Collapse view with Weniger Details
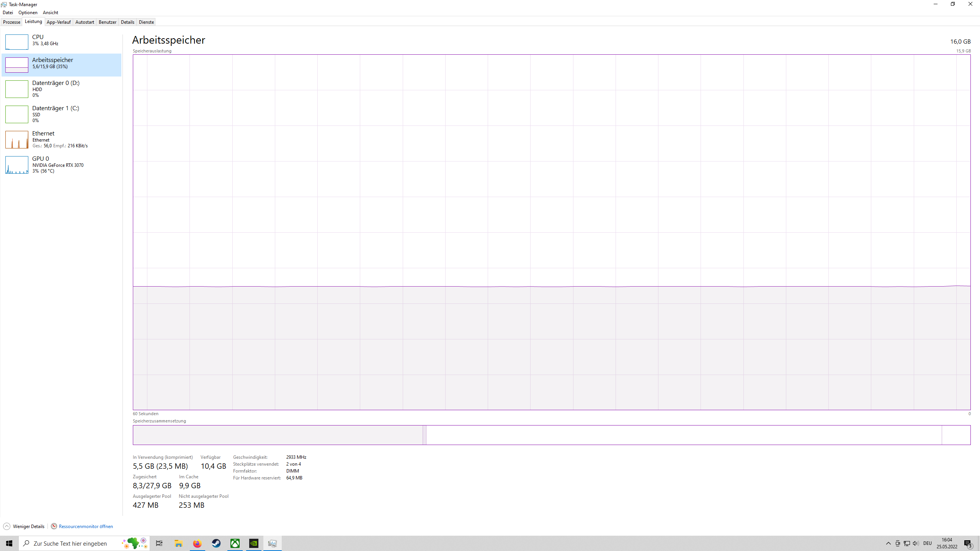 tap(24, 527)
